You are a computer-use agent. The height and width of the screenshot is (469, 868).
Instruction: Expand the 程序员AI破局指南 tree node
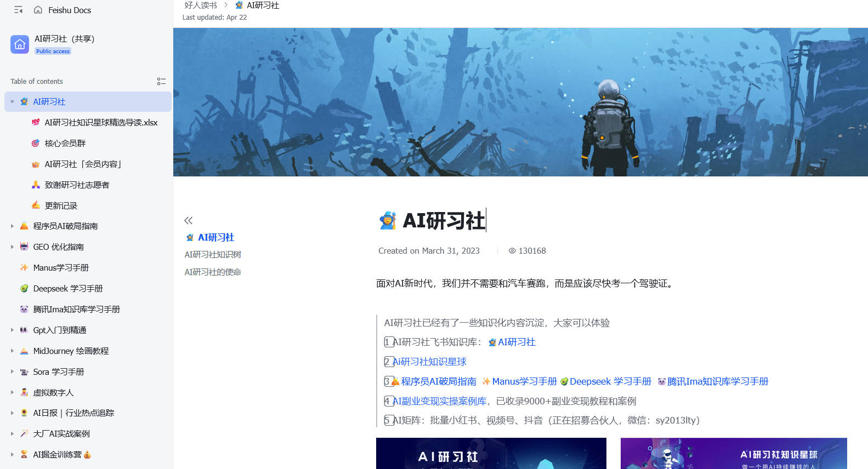[x=12, y=226]
